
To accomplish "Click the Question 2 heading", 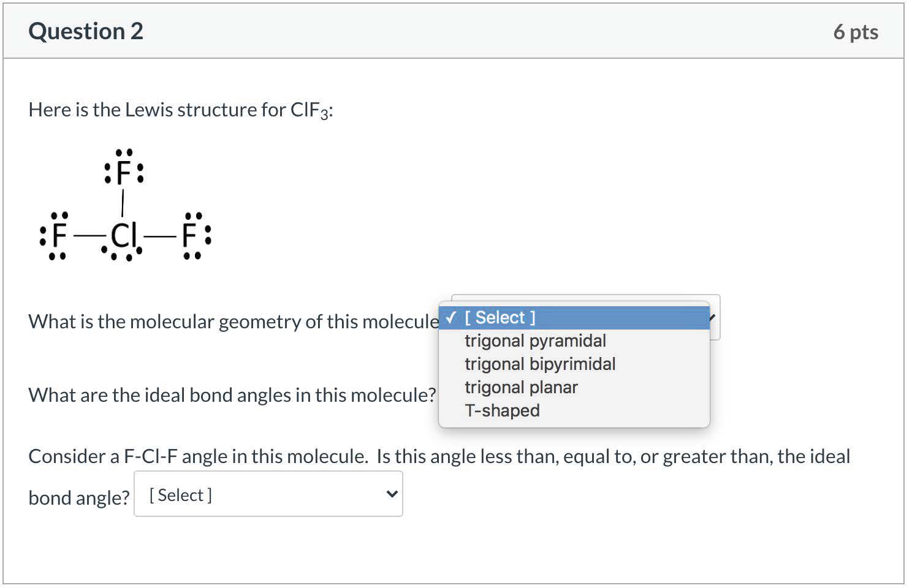I will [86, 31].
